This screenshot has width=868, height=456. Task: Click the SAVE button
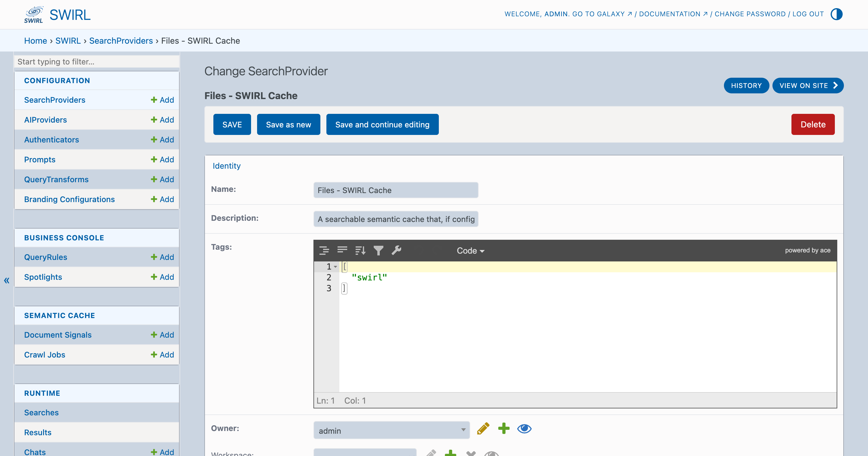[232, 125]
